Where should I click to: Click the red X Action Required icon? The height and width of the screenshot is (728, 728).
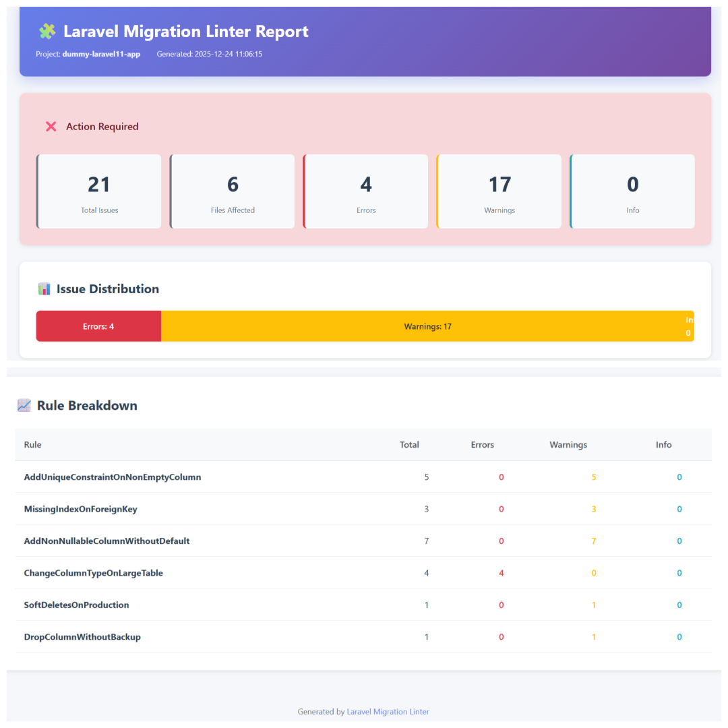pos(51,127)
